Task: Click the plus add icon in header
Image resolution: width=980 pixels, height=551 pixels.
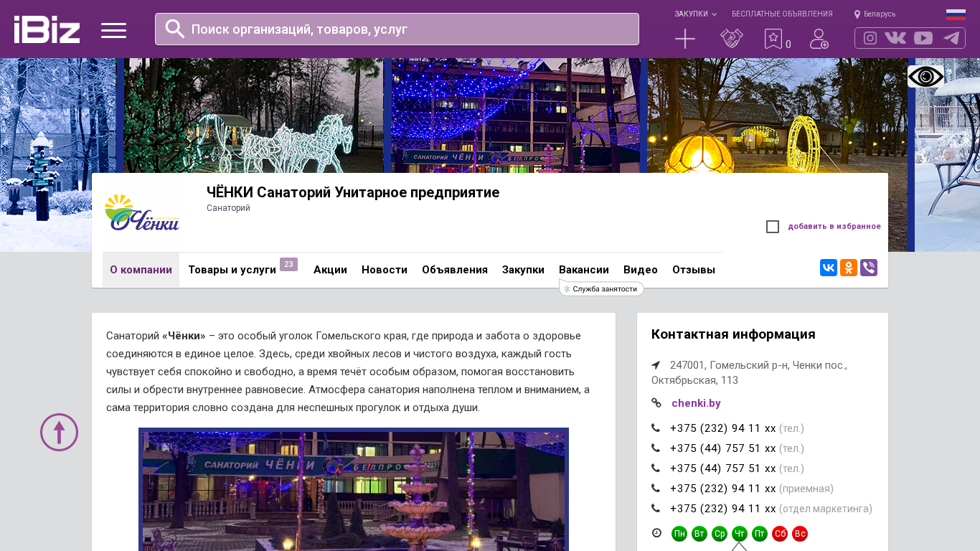Action: pos(685,39)
